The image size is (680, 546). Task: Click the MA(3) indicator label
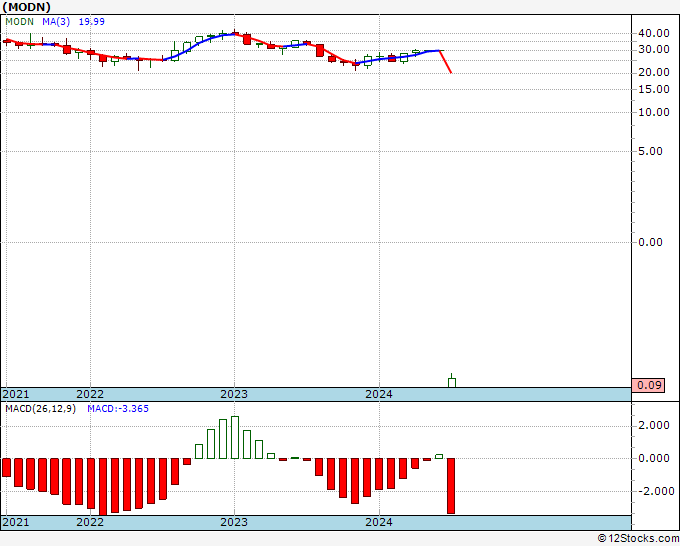coord(56,22)
